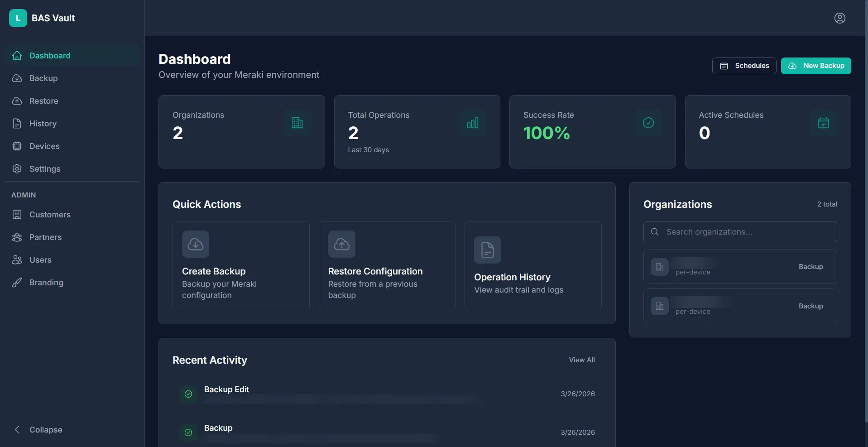868x447 pixels.
Task: Go to Partners admin page
Action: 72,237
